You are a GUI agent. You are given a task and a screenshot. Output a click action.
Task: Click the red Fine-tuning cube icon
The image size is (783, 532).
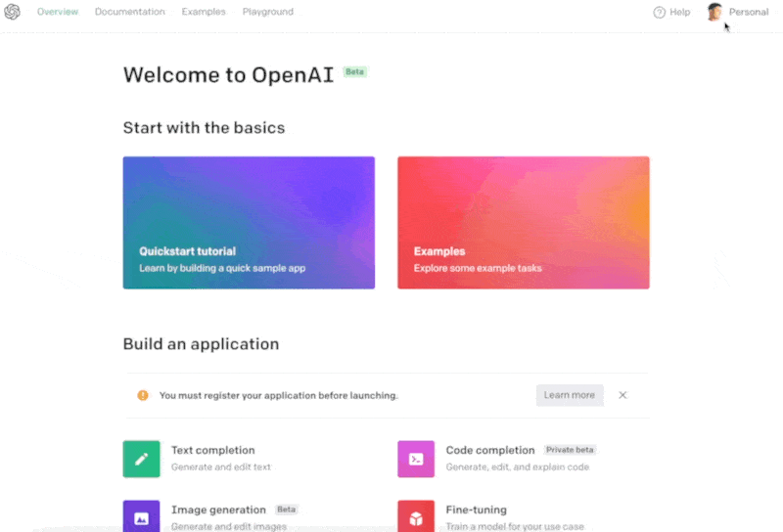click(416, 516)
